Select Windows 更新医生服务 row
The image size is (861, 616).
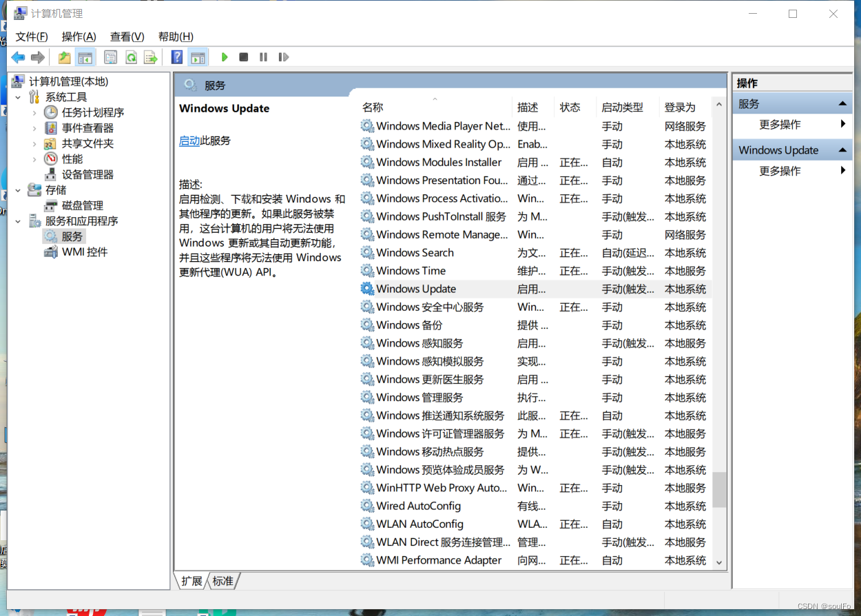click(x=535, y=380)
